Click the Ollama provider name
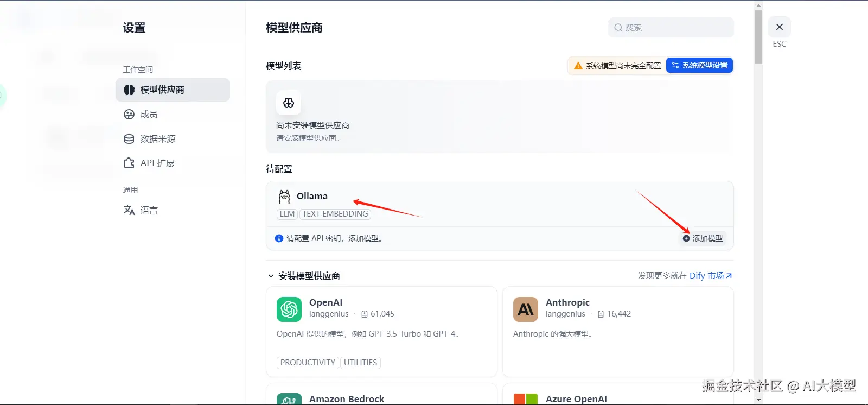Image resolution: width=868 pixels, height=405 pixels. coord(312,196)
